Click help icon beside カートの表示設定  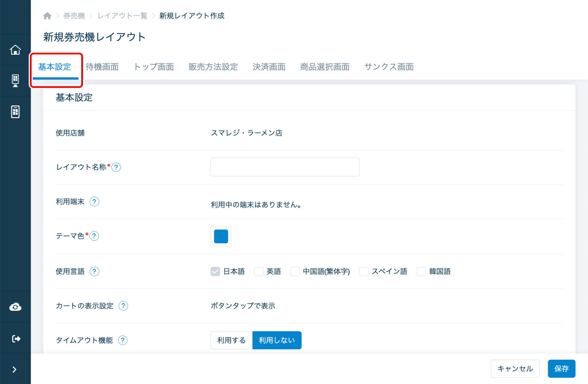(x=123, y=306)
